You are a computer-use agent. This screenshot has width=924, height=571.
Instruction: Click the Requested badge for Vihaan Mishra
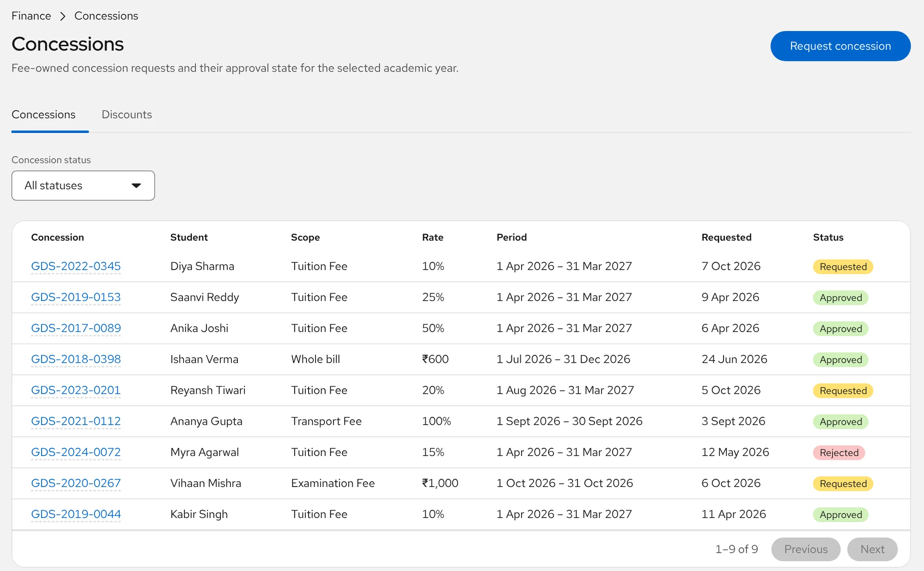pyautogui.click(x=843, y=484)
